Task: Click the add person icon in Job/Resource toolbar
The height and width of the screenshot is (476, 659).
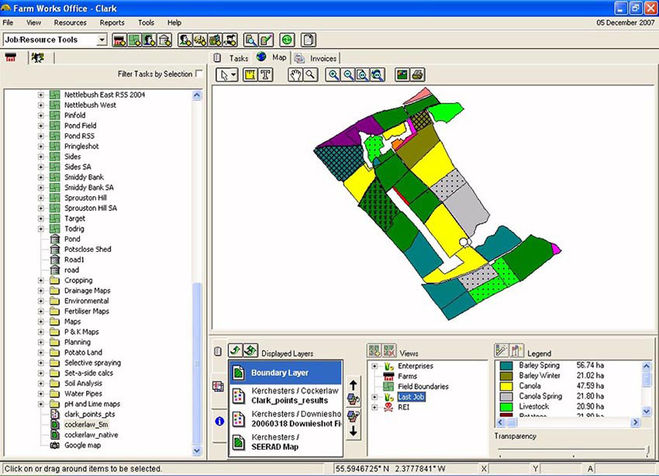Action: (x=149, y=40)
